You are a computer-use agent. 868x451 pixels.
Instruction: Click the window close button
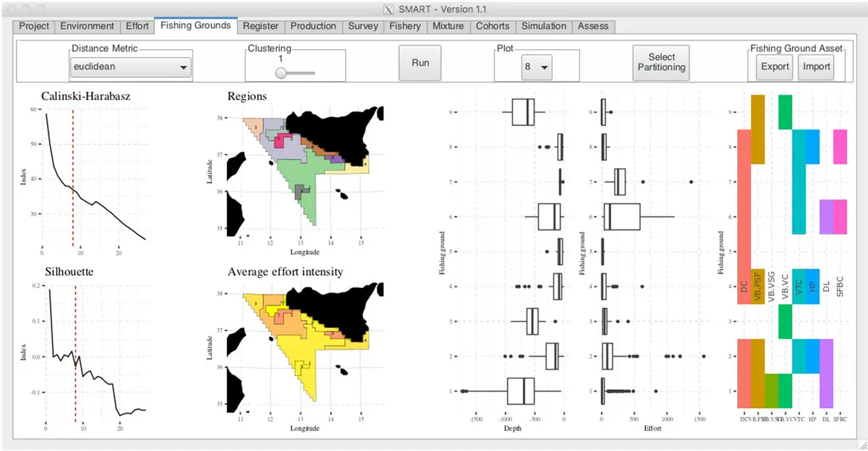coord(10,8)
